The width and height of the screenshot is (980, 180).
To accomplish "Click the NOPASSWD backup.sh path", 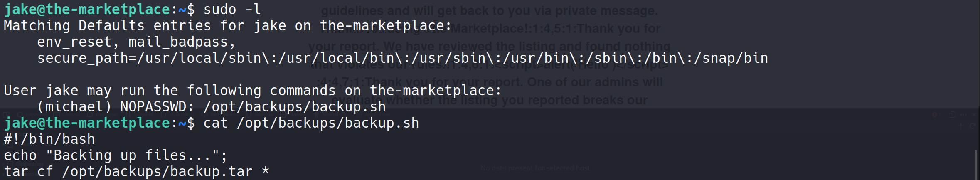I will 294,107.
